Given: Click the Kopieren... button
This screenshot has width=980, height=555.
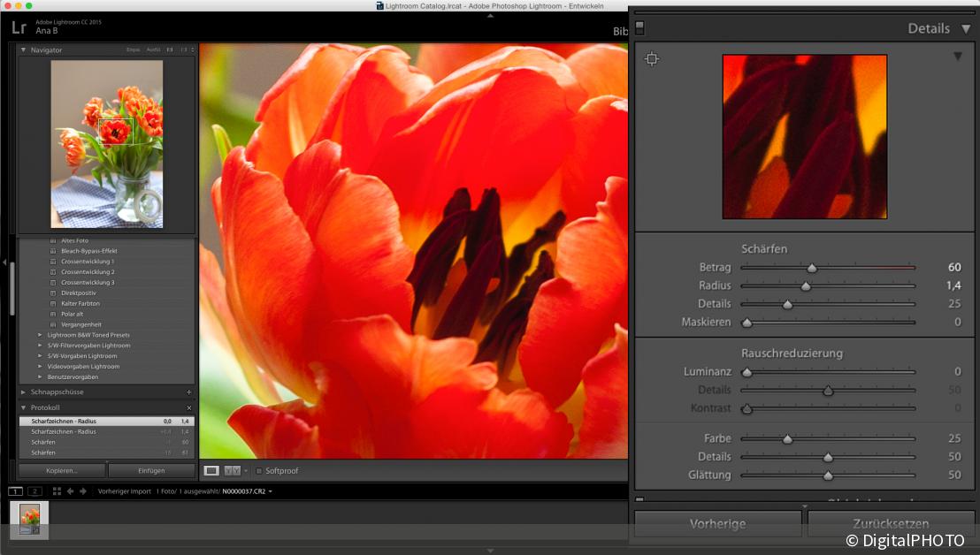Looking at the screenshot, I should click(61, 471).
